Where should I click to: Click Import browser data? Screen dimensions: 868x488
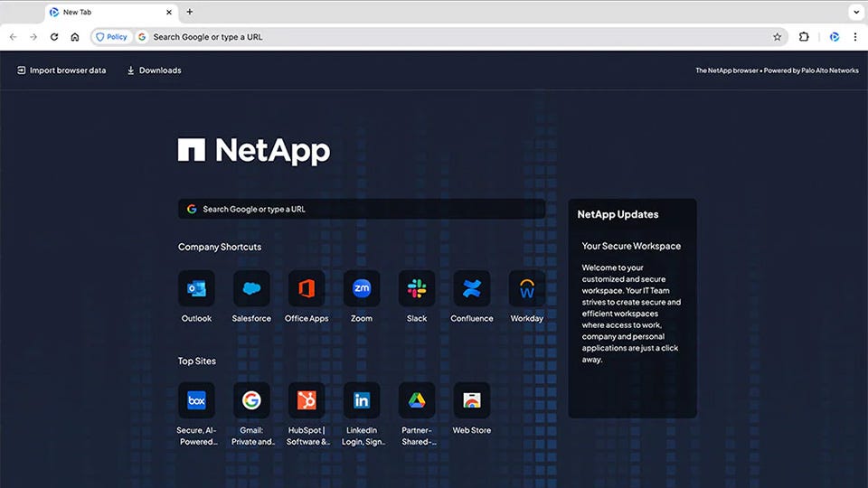pyautogui.click(x=61, y=70)
